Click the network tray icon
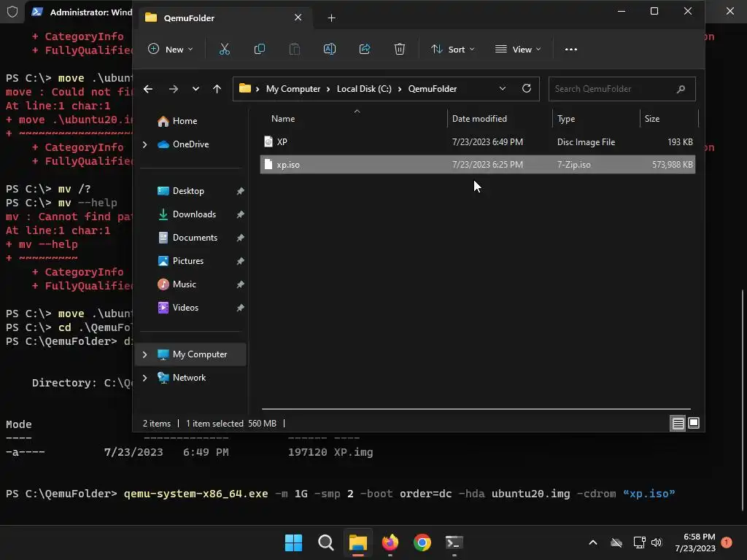This screenshot has width=747, height=560. pos(639,542)
